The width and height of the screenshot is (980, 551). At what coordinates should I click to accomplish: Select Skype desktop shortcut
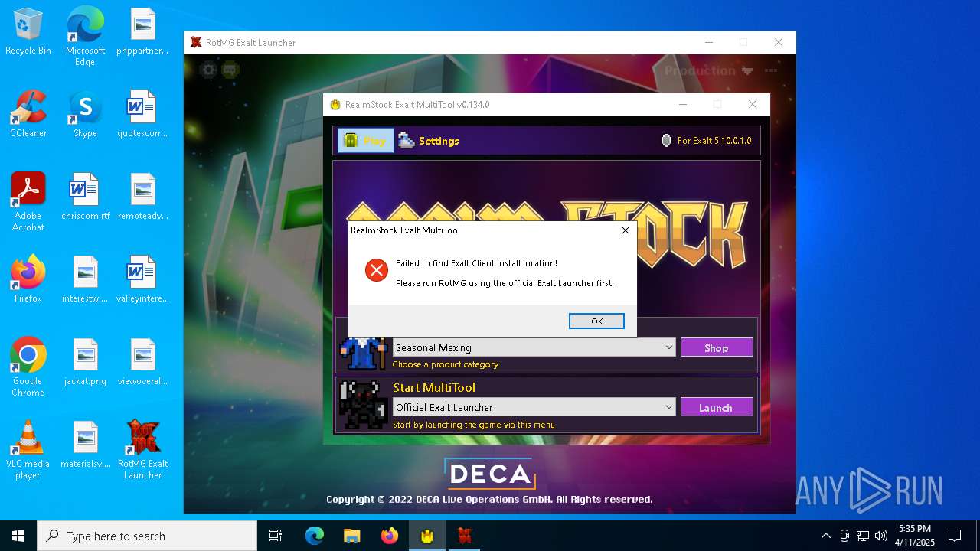coord(85,115)
